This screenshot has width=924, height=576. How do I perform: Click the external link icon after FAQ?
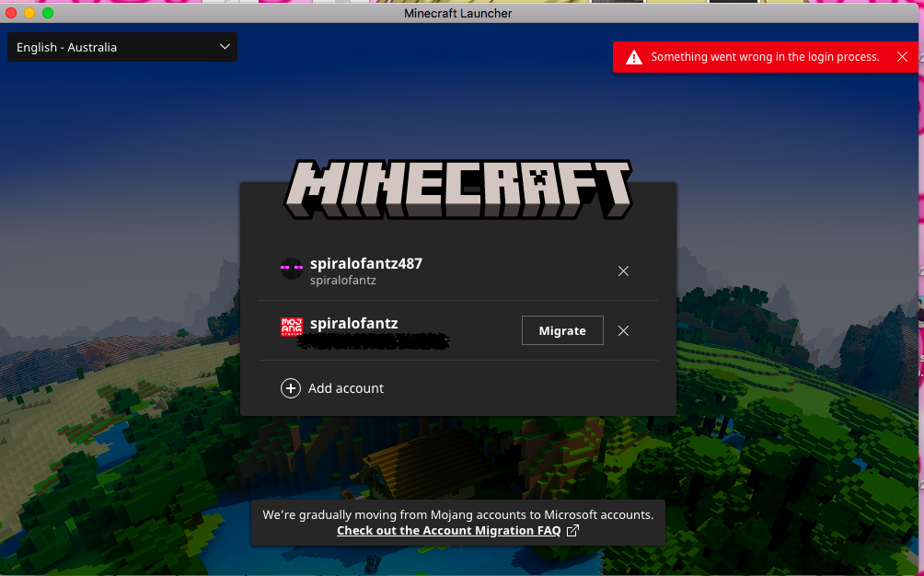pos(572,531)
